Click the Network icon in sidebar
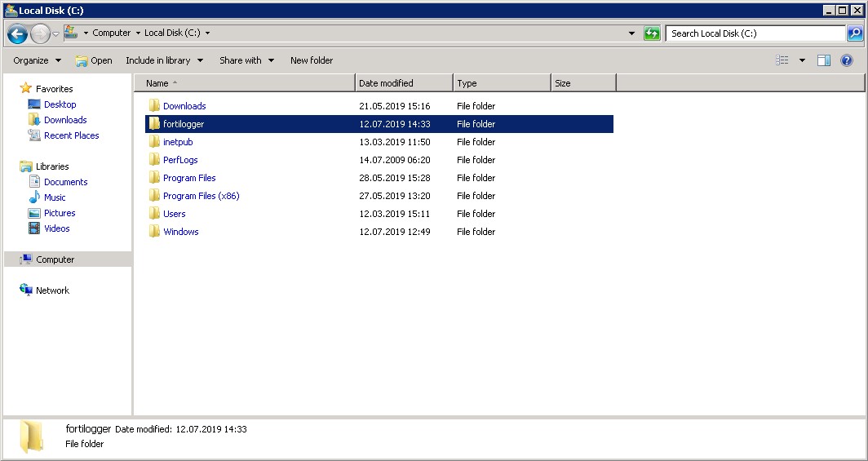 tap(26, 290)
